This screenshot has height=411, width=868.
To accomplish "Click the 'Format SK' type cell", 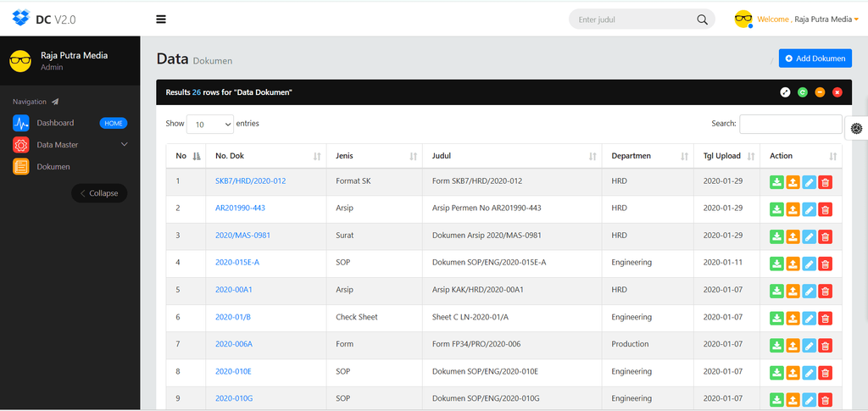I will click(x=353, y=181).
